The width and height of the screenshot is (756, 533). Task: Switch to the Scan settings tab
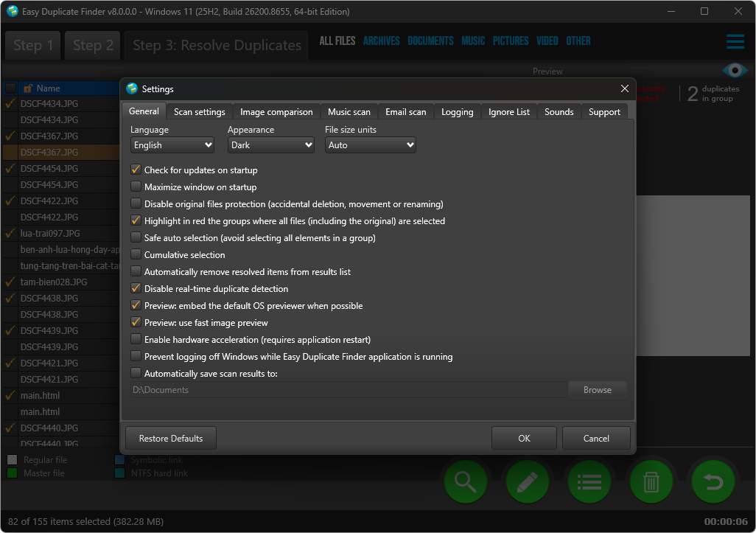coord(200,112)
